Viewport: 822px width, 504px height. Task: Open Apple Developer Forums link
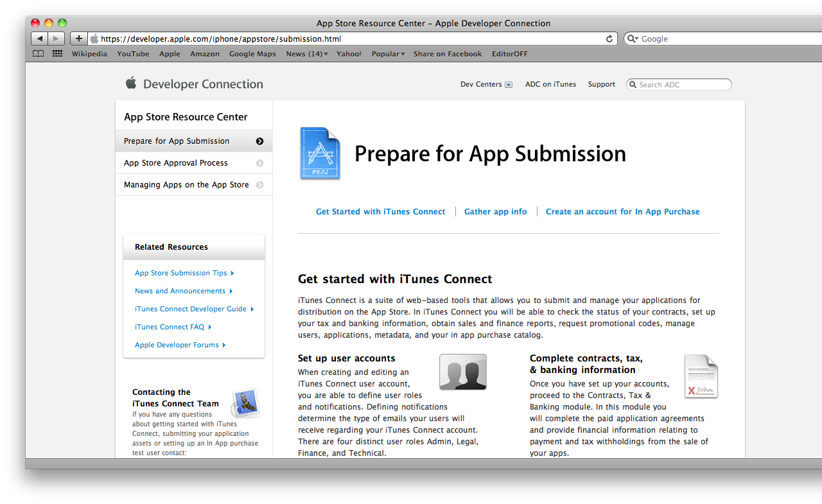coord(180,345)
